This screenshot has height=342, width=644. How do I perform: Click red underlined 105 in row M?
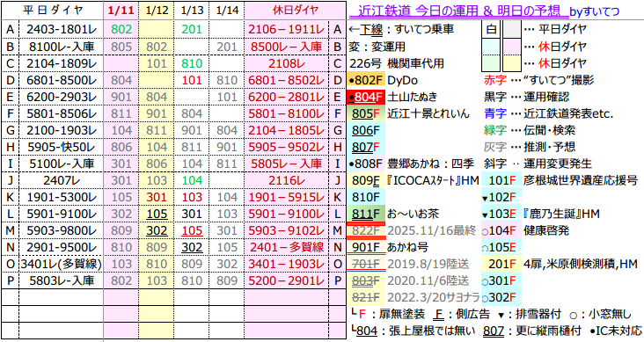192,230
